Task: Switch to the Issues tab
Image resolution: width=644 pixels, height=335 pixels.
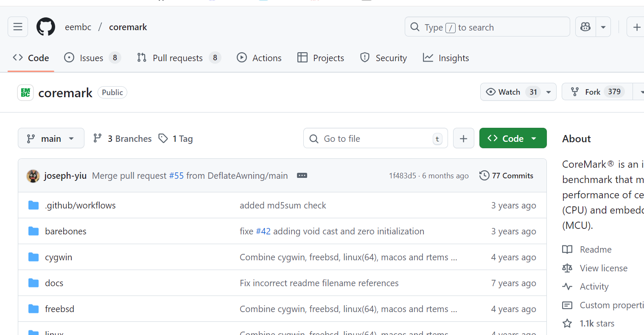Action: point(92,58)
